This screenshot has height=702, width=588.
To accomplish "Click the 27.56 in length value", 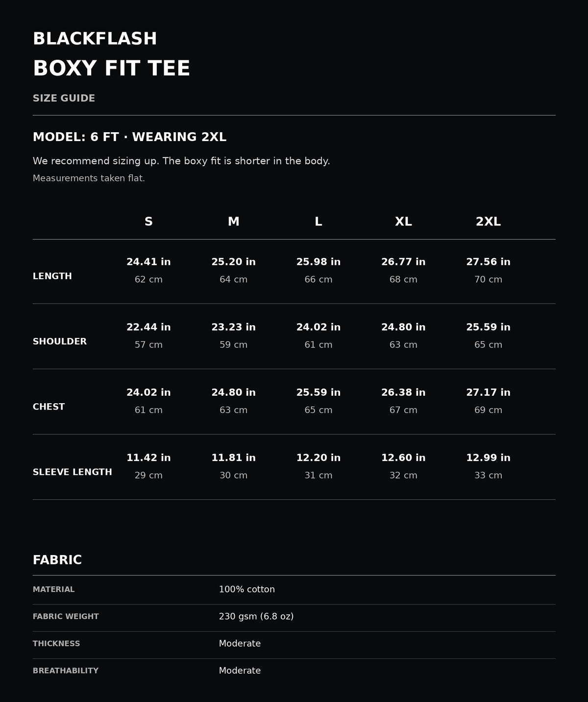I will pos(488,262).
